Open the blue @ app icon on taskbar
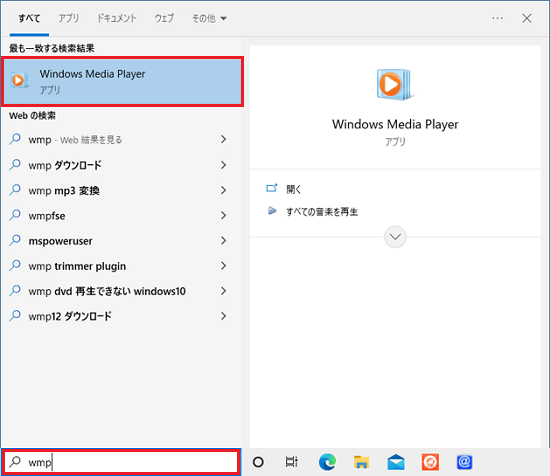550x476 pixels. pos(464,462)
